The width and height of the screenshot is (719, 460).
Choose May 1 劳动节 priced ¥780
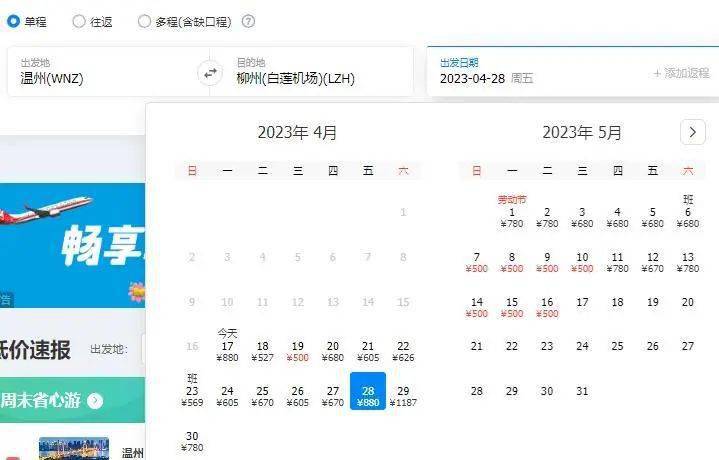pyautogui.click(x=512, y=212)
